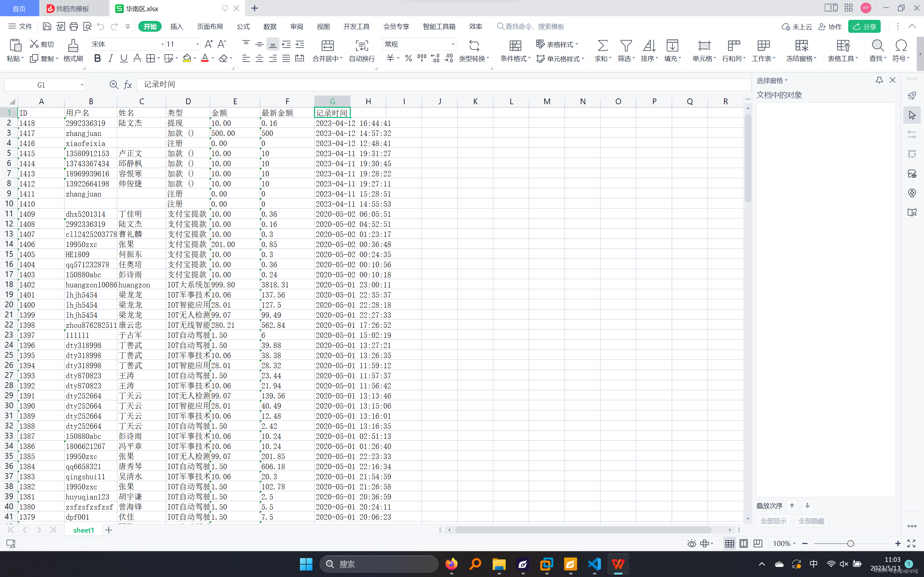This screenshot has width=924, height=577.
Task: Toggle Italic formatting button
Action: click(111, 58)
